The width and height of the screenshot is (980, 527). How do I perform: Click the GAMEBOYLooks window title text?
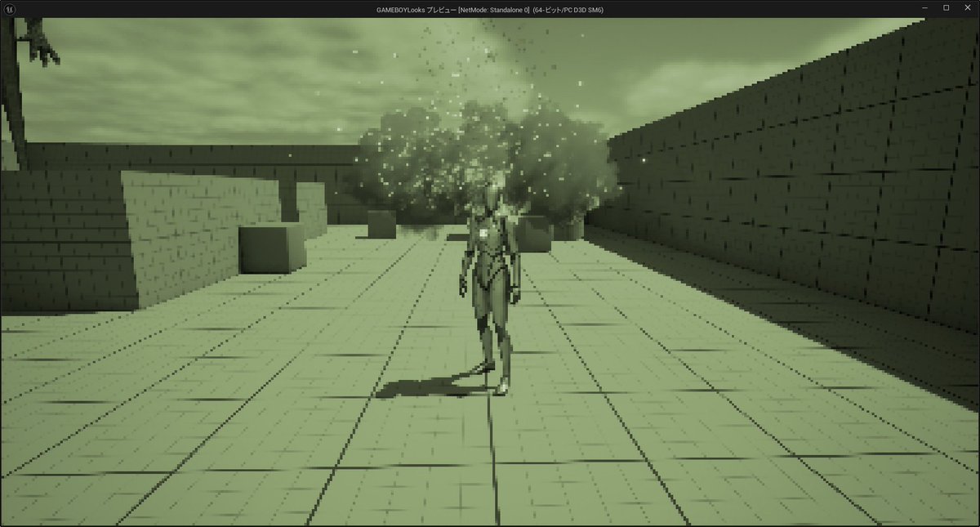(489, 9)
